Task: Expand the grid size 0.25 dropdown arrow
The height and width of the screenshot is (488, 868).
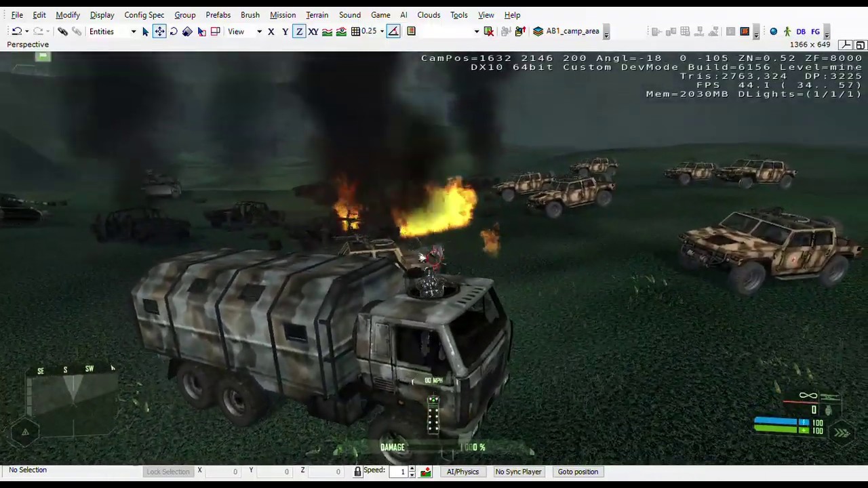Action: tap(382, 31)
